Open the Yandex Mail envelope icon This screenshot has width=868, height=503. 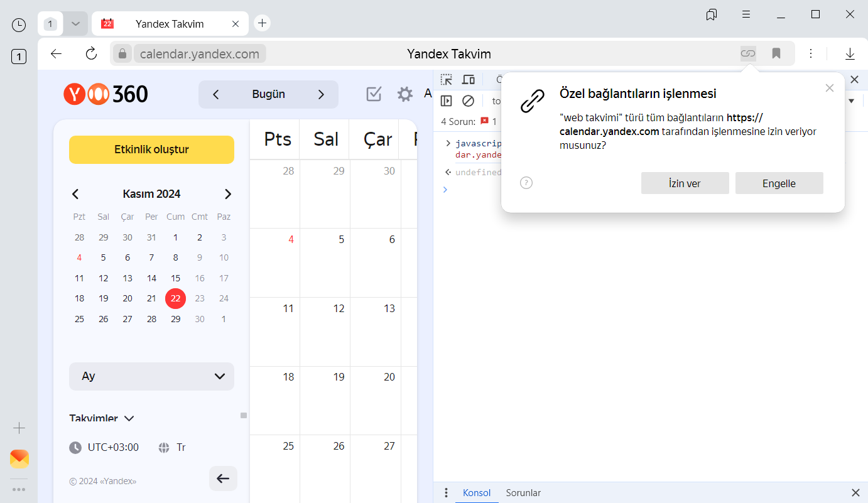tap(19, 459)
